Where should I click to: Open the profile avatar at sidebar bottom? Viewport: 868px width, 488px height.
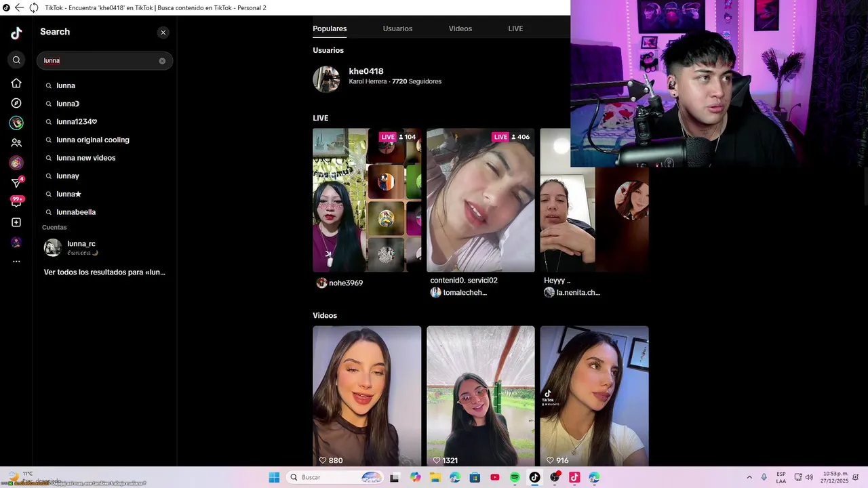click(x=16, y=242)
